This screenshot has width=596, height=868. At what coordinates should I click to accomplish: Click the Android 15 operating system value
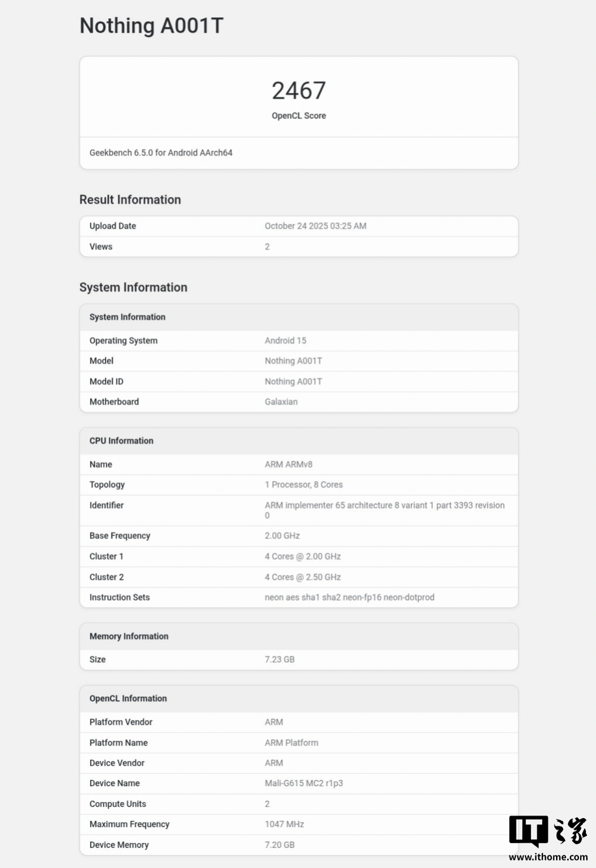pos(285,340)
